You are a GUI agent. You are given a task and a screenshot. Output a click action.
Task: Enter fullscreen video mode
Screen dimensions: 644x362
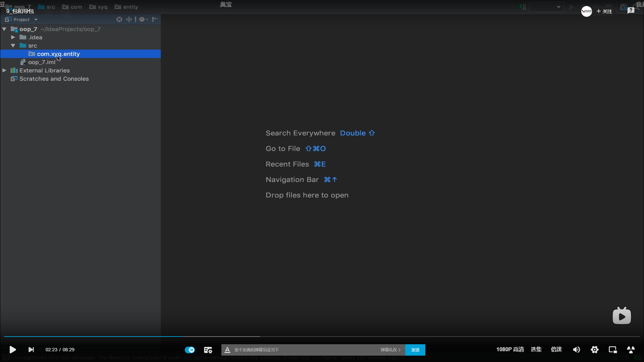(x=631, y=350)
